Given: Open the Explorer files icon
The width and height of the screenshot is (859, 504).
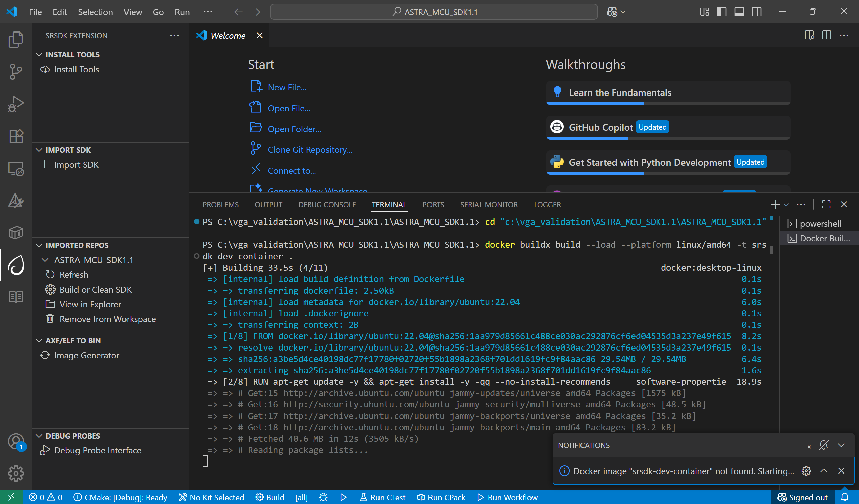Looking at the screenshot, I should pyautogui.click(x=16, y=40).
